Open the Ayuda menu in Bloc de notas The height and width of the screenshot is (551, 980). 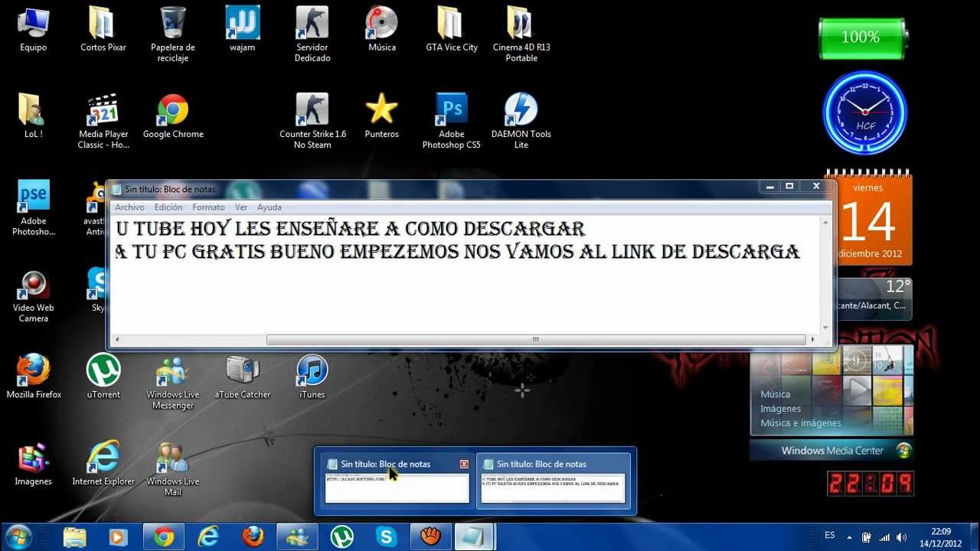[x=269, y=207]
